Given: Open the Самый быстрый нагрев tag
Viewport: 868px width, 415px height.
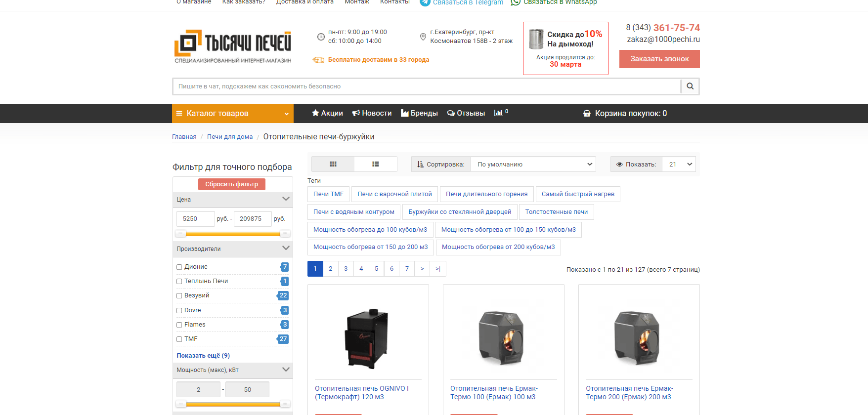Looking at the screenshot, I should [578, 194].
